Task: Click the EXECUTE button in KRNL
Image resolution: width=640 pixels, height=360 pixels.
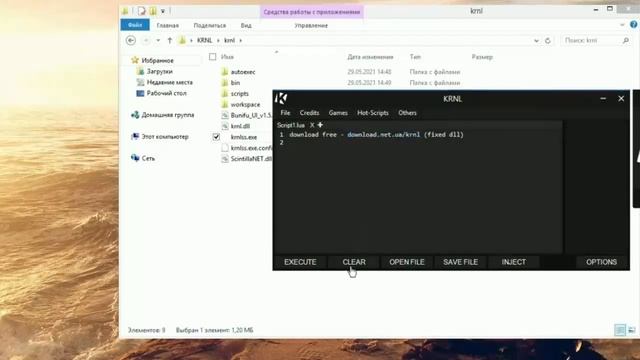Action: tap(300, 262)
